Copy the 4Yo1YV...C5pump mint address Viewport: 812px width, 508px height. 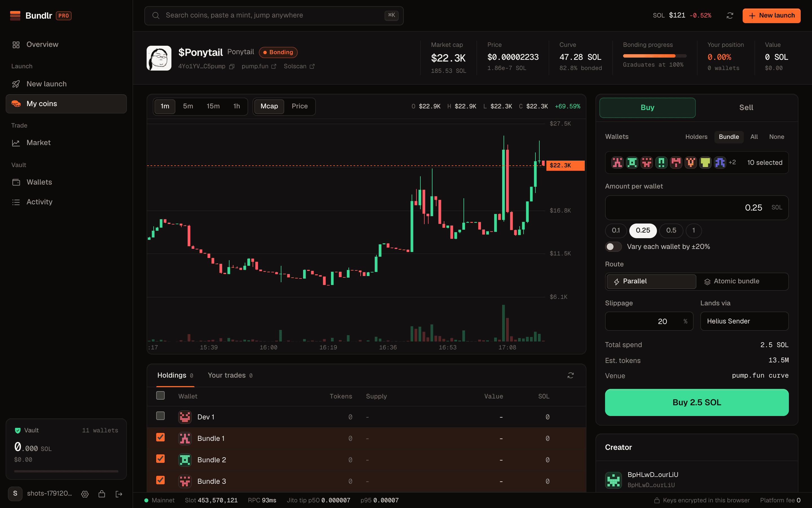pos(231,67)
